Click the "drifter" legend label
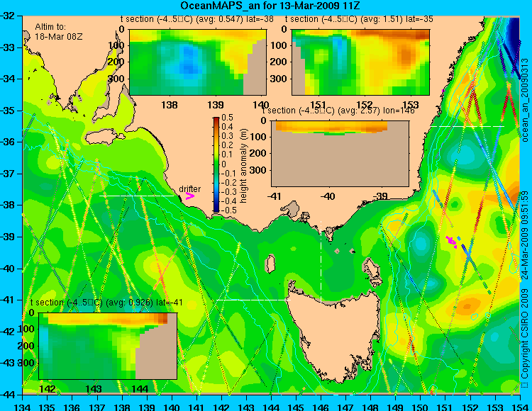The height and width of the screenshot is (411, 532). (x=189, y=188)
